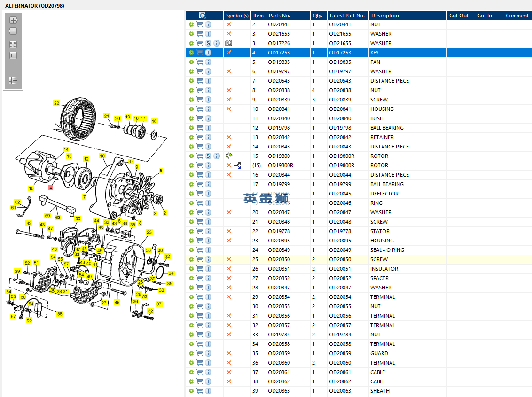Click the Latest Part No. column header

347,16
